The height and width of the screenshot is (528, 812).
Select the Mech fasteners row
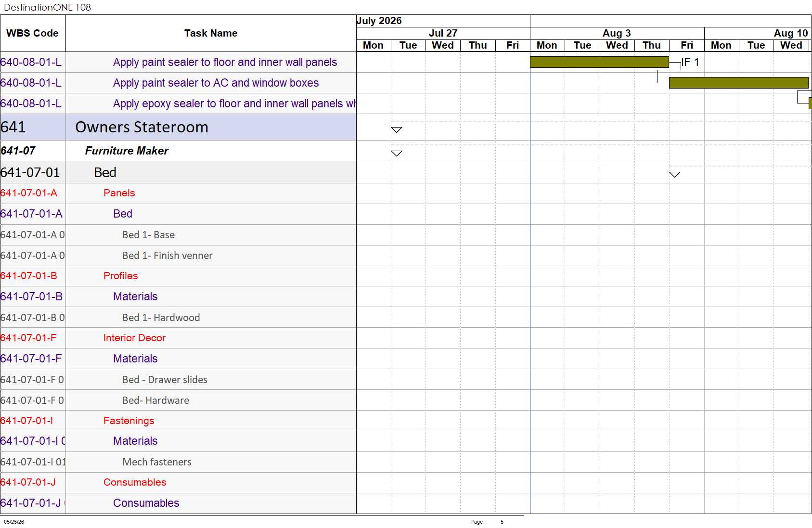(178, 462)
